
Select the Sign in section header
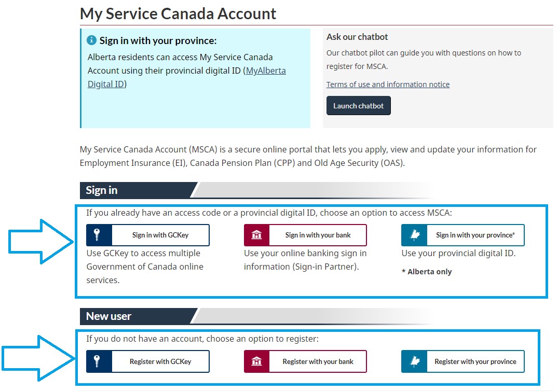click(101, 190)
